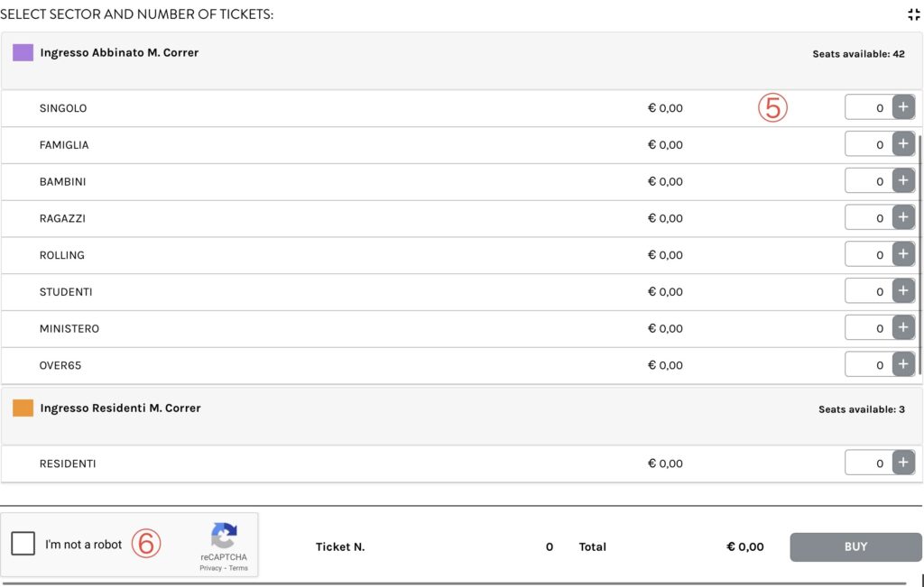Click the BUY button

coord(855,546)
